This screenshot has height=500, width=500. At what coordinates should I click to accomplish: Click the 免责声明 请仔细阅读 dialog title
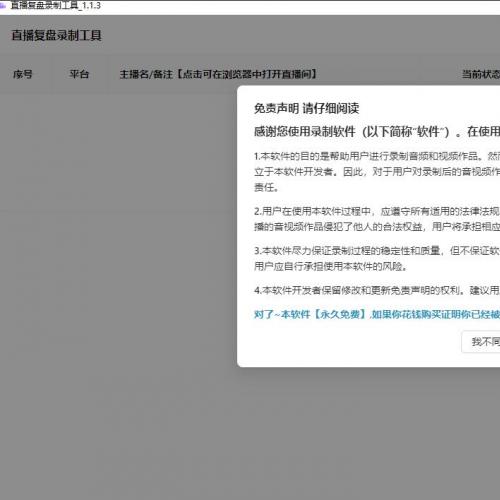coord(306,108)
